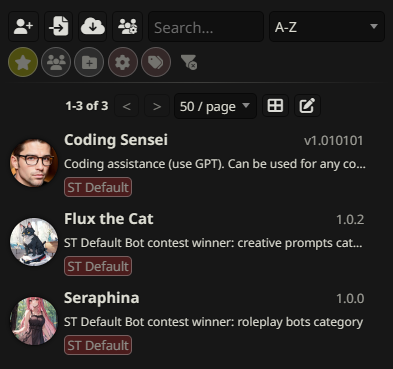Open the A-Z sort order dropdown
This screenshot has width=393, height=369.
pos(327,27)
